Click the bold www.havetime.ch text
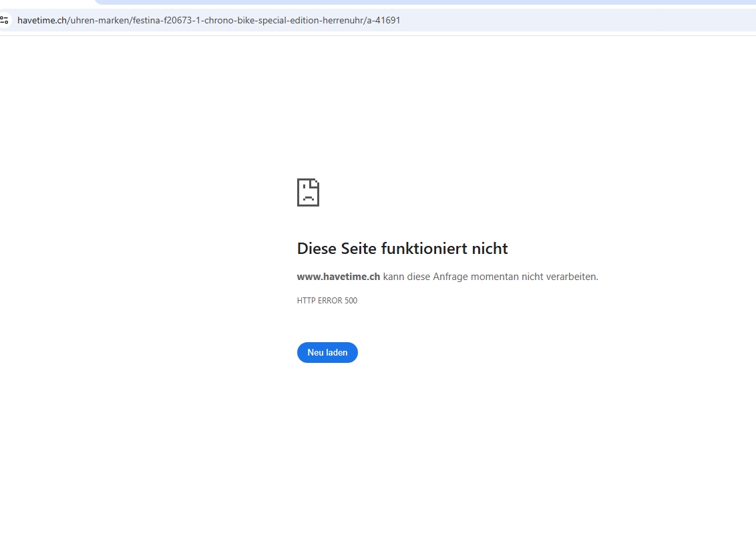The width and height of the screenshot is (756, 546). click(338, 277)
